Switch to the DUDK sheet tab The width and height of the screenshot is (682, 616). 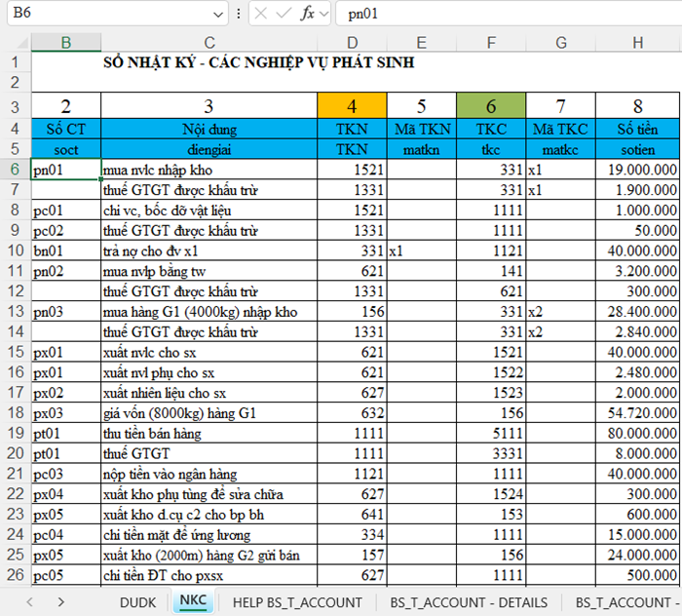137,602
